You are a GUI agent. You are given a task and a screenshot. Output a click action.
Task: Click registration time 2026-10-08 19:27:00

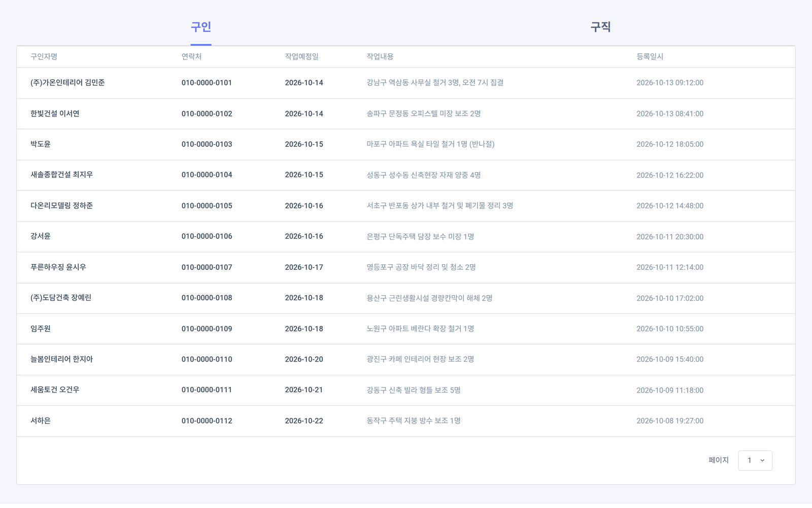(x=670, y=421)
